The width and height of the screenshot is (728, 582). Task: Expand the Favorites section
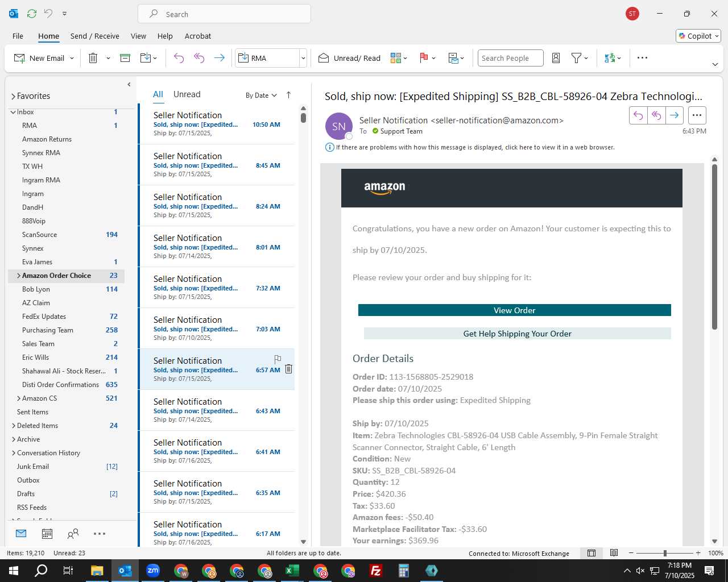pyautogui.click(x=13, y=96)
